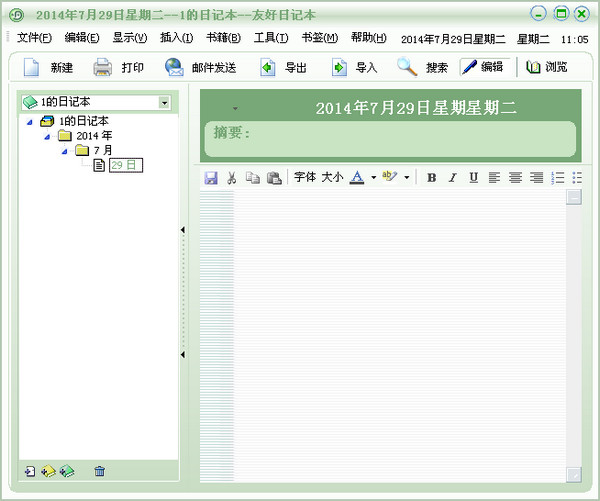Collapse the 2014 年 folder node

(47, 137)
